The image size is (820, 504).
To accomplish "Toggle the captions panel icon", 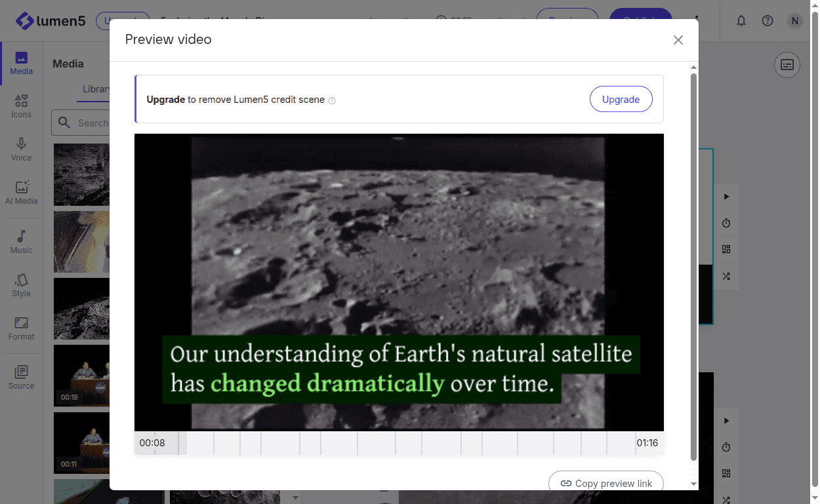I will coord(787,65).
